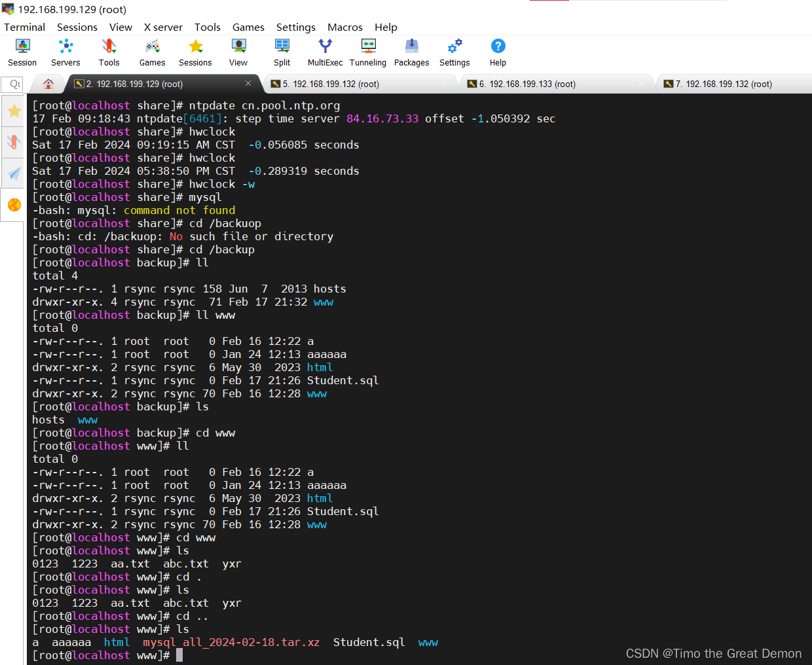The image size is (812, 665).
Task: Open the Settings gears toolbar icon
Action: tap(454, 52)
